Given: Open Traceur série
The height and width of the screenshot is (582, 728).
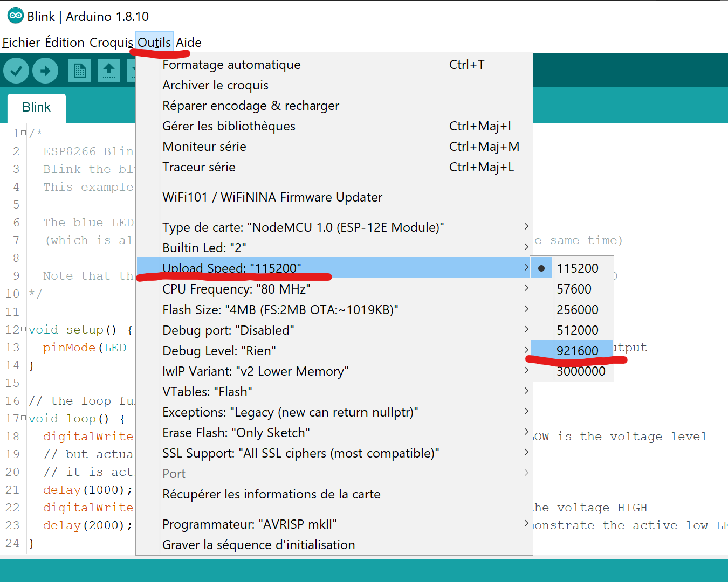Looking at the screenshot, I should pos(334,167).
